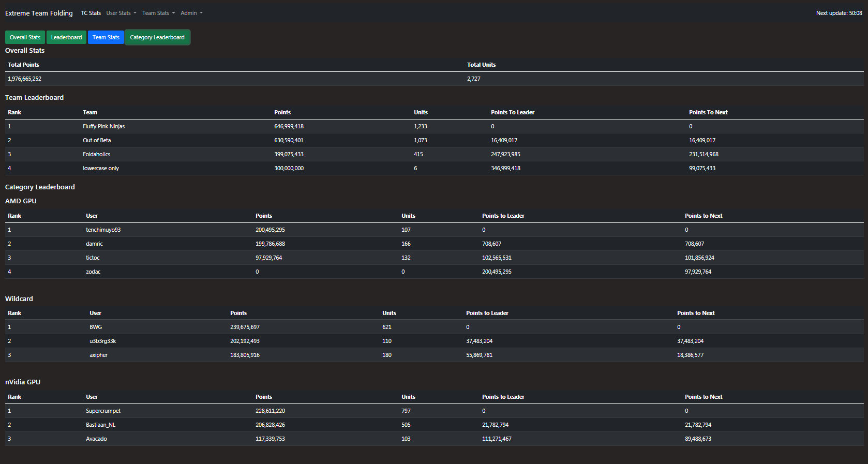The width and height of the screenshot is (868, 464).
Task: Select tictoc points 97,929,764
Action: click(x=268, y=258)
